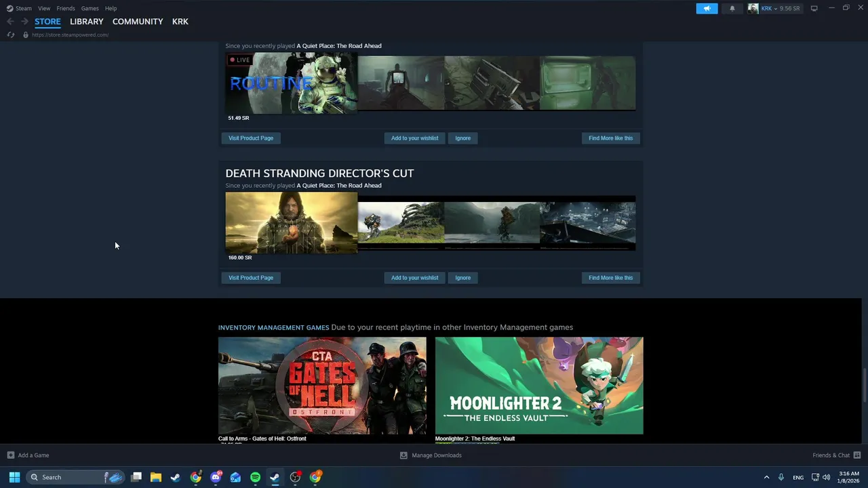Open Discord from the taskbar
The height and width of the screenshot is (488, 868).
(216, 477)
